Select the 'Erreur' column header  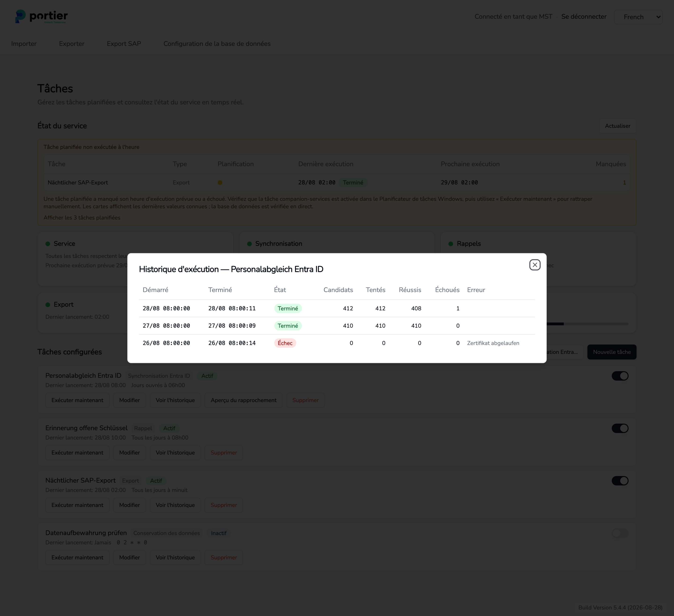[476, 290]
